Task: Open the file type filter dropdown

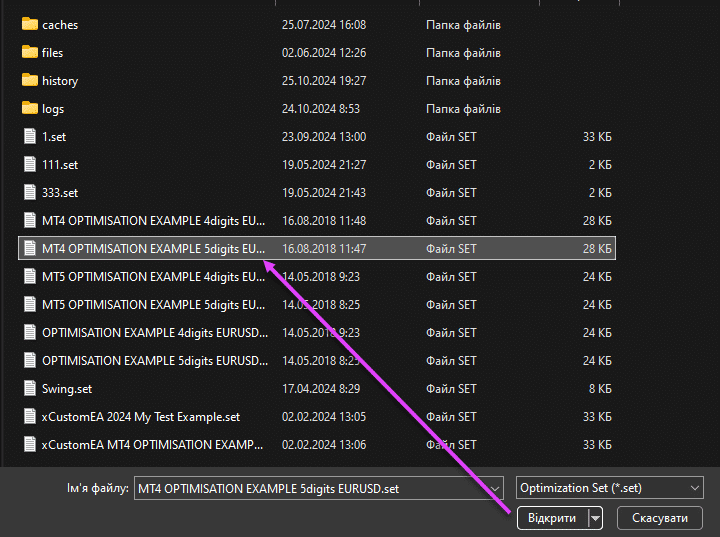Action: [x=609, y=488]
